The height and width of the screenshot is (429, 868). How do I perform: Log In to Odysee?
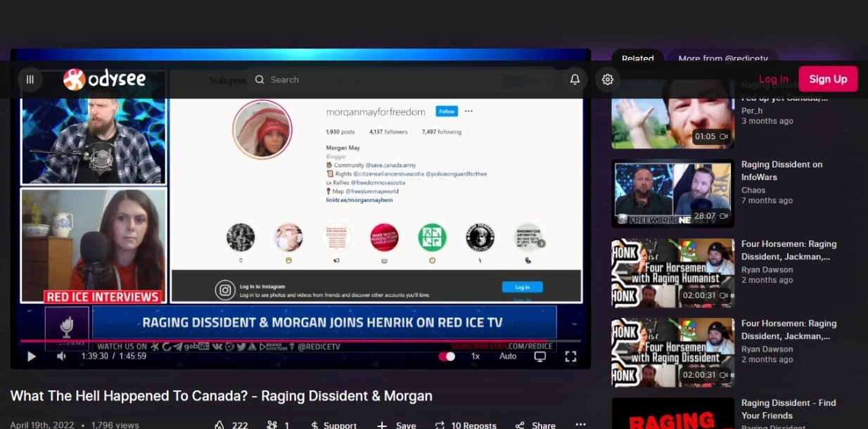click(x=774, y=79)
